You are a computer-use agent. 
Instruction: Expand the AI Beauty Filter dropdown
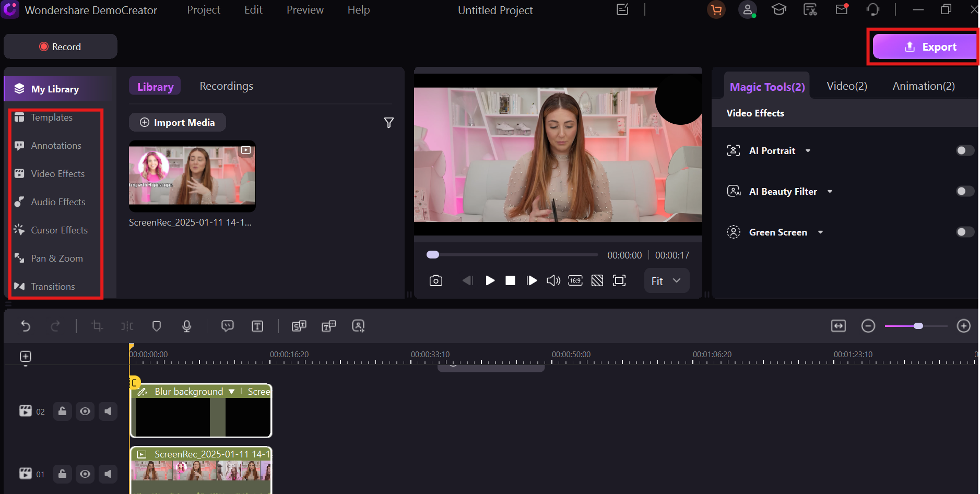click(830, 191)
